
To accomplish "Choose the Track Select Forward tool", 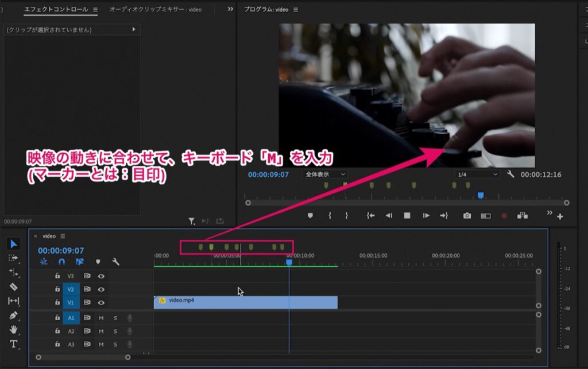I will (x=13, y=258).
